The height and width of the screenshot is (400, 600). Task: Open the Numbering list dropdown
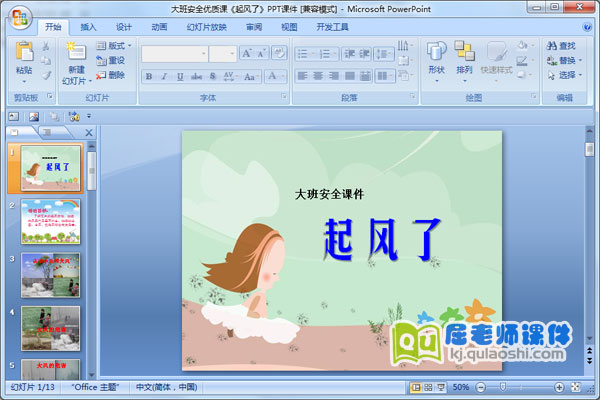click(328, 54)
